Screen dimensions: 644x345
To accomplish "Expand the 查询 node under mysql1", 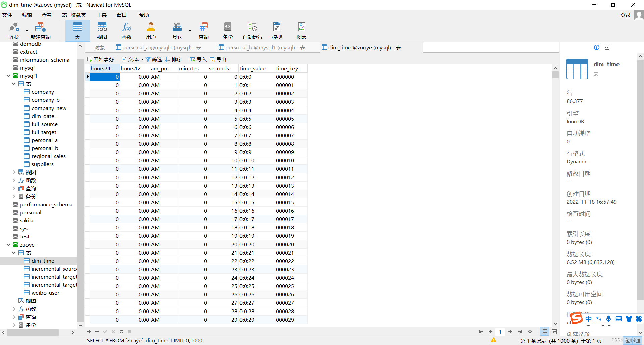I will click(x=14, y=188).
